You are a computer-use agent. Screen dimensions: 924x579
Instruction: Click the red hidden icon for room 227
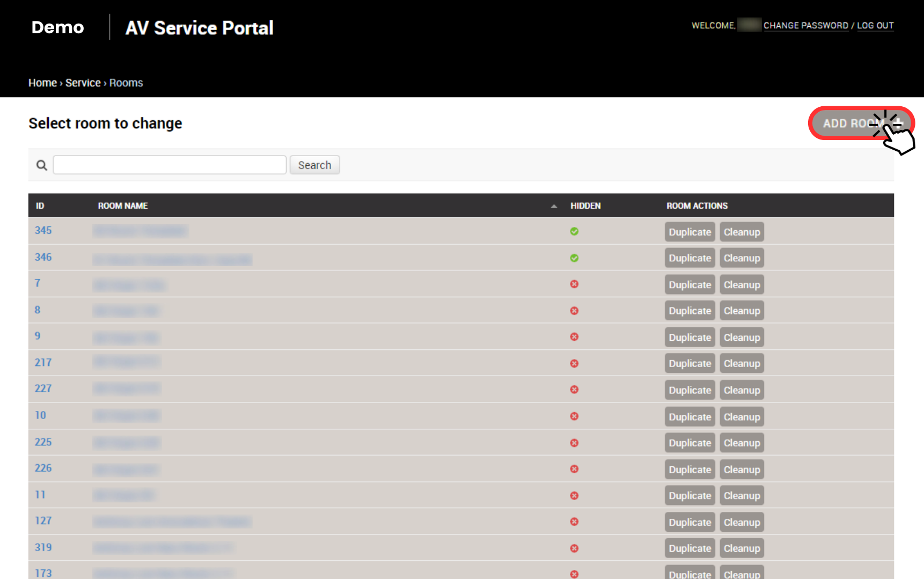pyautogui.click(x=574, y=390)
